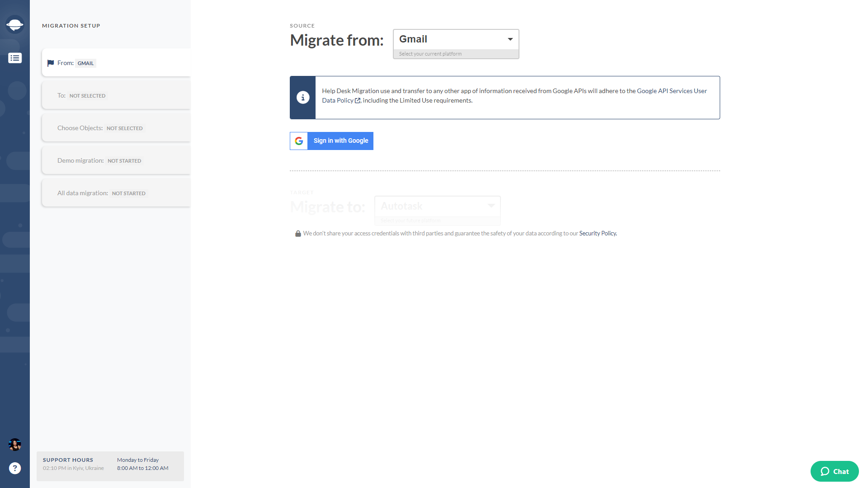Click the flag icon next to From label
This screenshot has width=868, height=488.
tap(50, 63)
